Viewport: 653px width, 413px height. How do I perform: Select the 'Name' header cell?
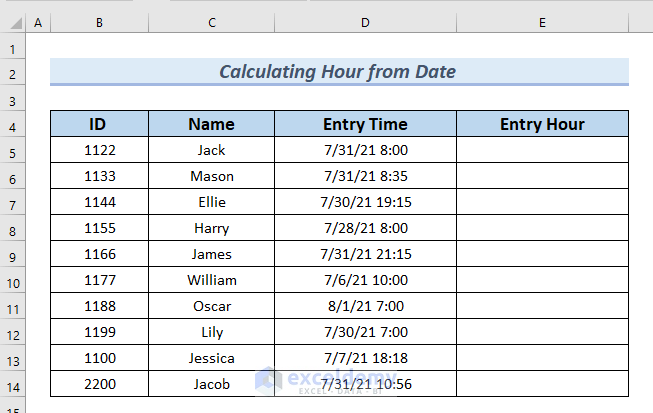tap(212, 124)
